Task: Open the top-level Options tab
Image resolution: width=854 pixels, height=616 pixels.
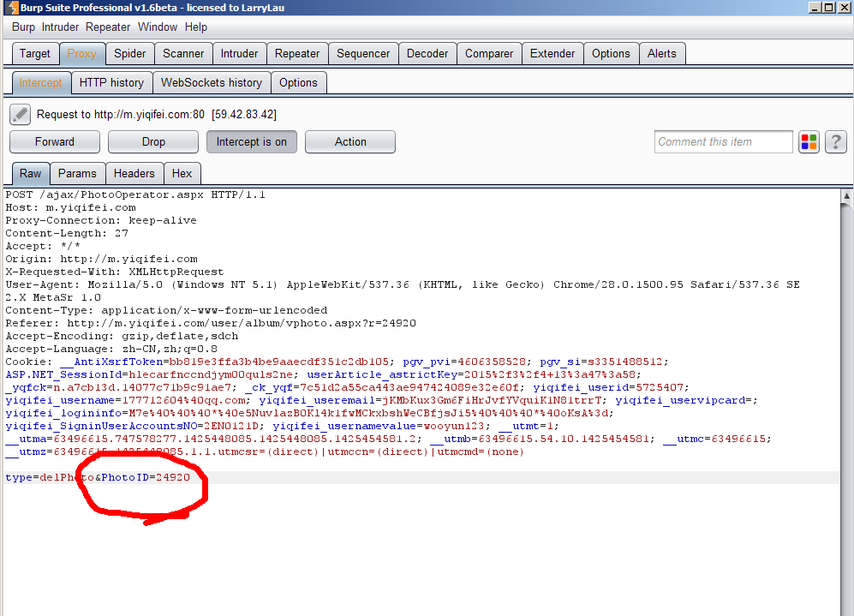Action: (611, 53)
